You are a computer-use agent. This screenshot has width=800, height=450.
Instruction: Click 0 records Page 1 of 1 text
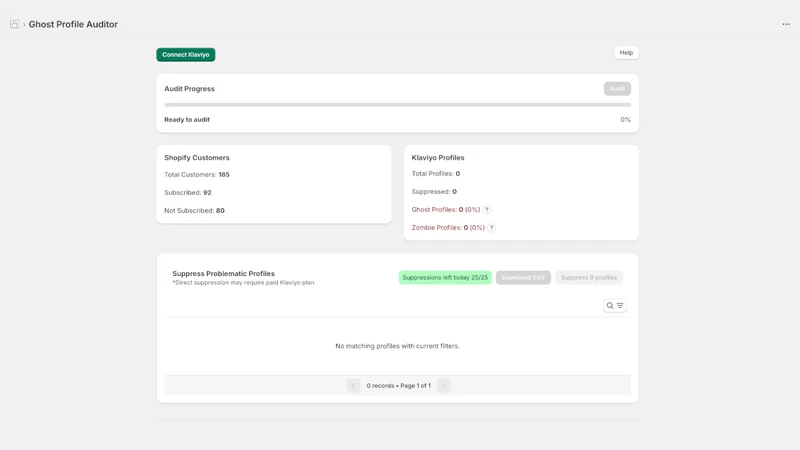pos(398,386)
